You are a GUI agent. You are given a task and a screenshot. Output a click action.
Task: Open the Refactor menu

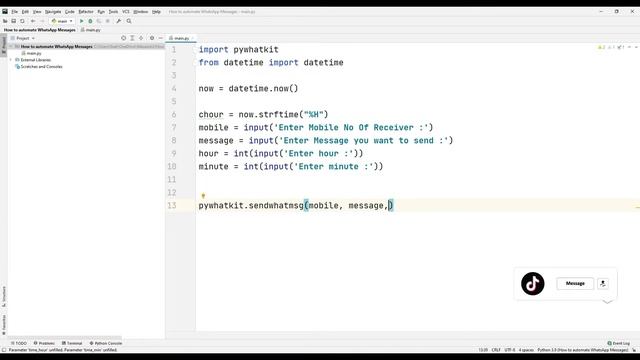[x=86, y=12]
